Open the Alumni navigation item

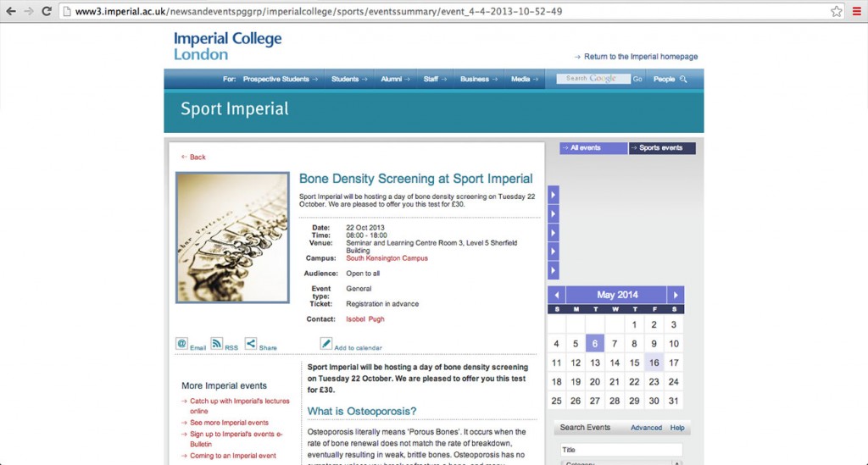point(395,79)
